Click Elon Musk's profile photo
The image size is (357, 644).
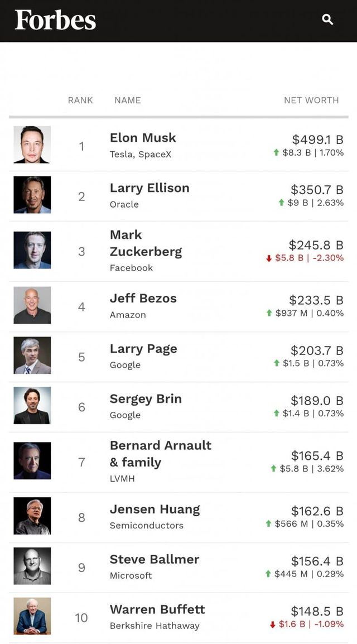click(32, 145)
